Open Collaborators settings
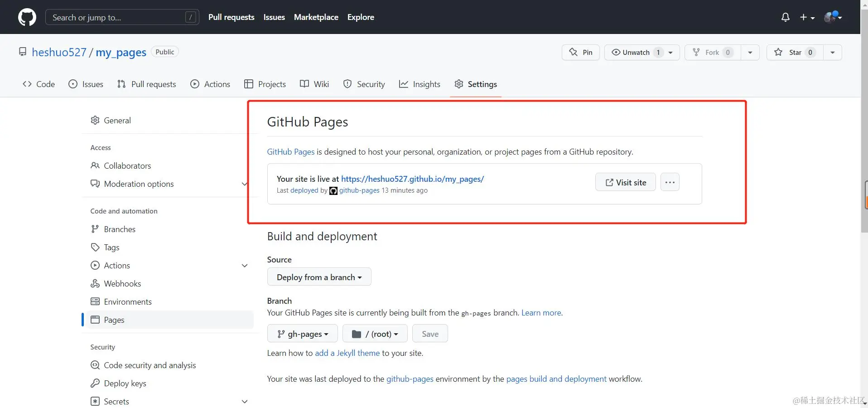The image size is (868, 408). [168, 166]
